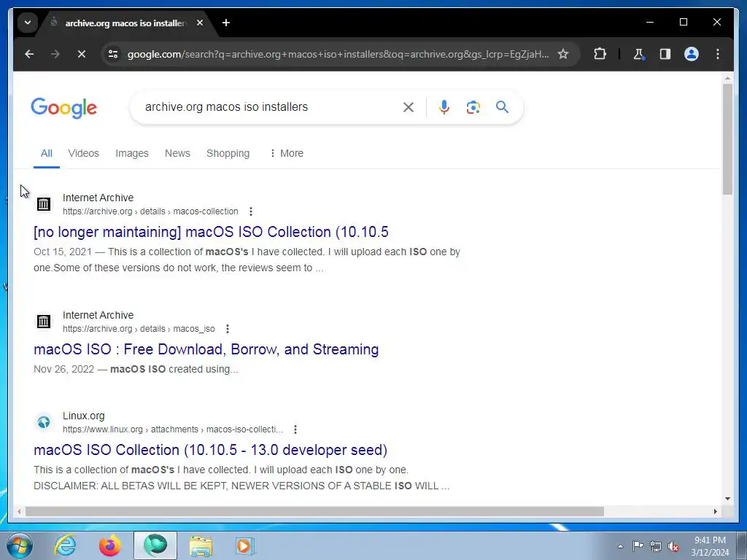Click the scroll down arrow
Image resolution: width=747 pixels, height=560 pixels.
point(727,499)
